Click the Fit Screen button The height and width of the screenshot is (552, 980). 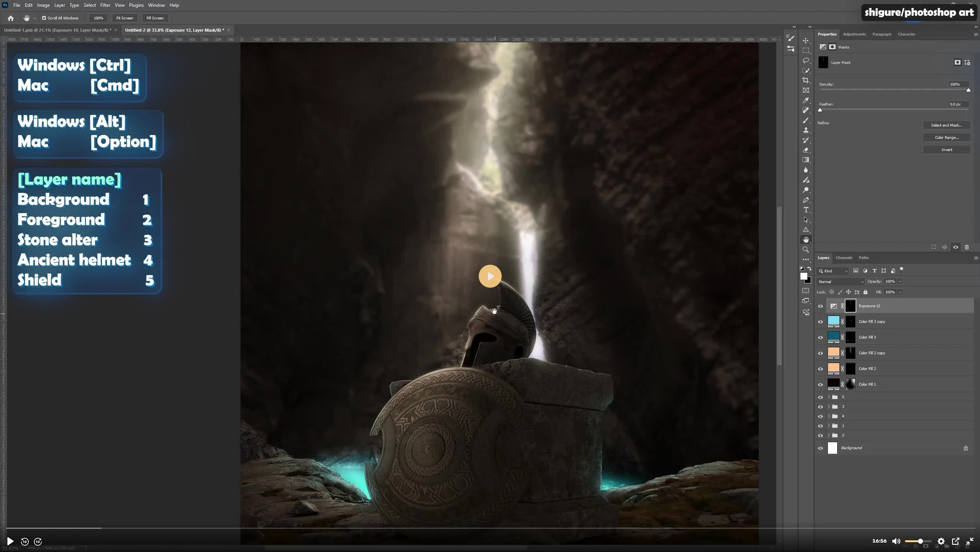click(x=124, y=18)
